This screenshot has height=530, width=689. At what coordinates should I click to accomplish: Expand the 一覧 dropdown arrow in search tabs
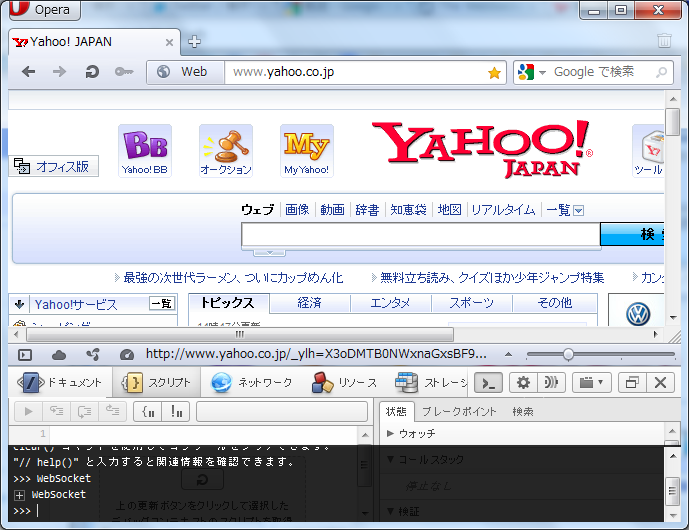pyautogui.click(x=579, y=211)
